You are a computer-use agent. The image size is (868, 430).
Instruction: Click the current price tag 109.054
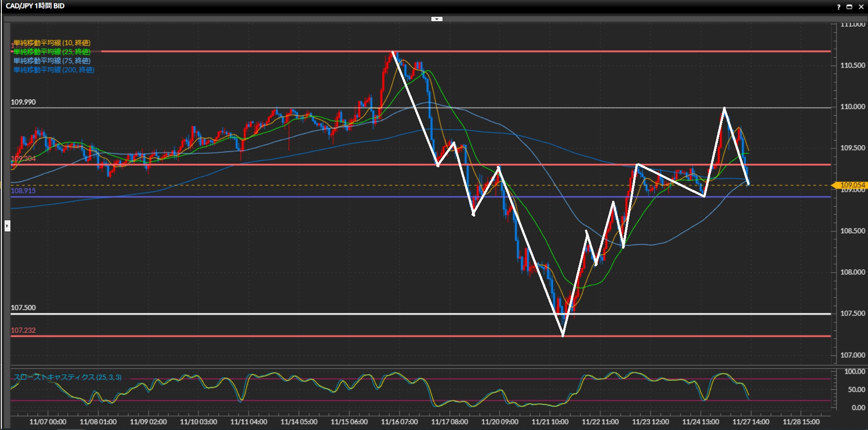[x=851, y=185]
